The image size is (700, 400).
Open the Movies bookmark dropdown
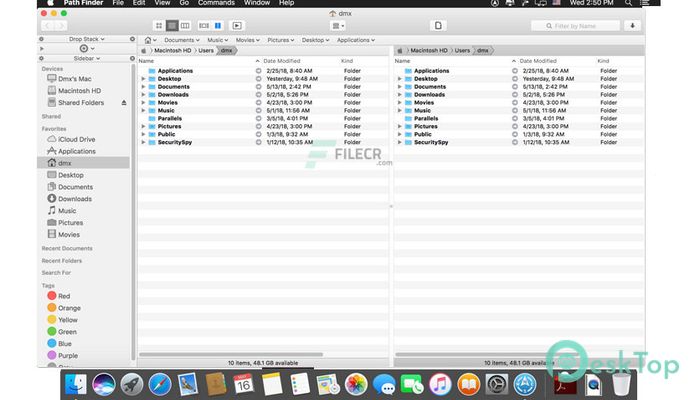[x=247, y=40]
